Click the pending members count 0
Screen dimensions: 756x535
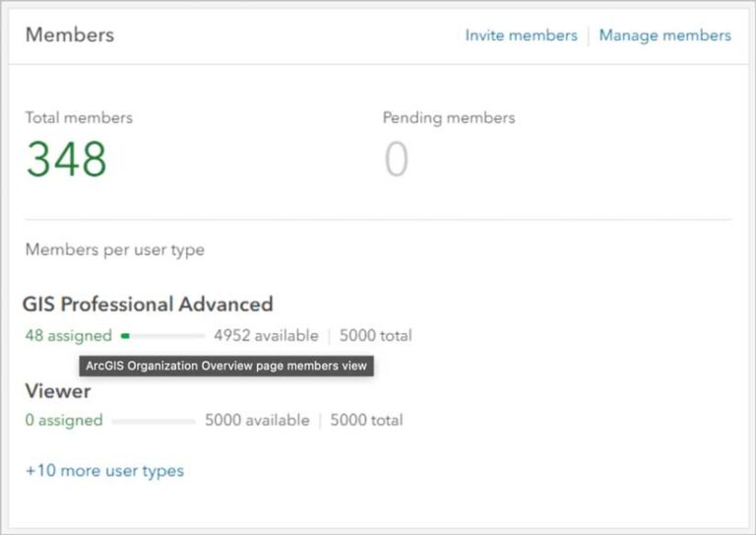coord(396,160)
